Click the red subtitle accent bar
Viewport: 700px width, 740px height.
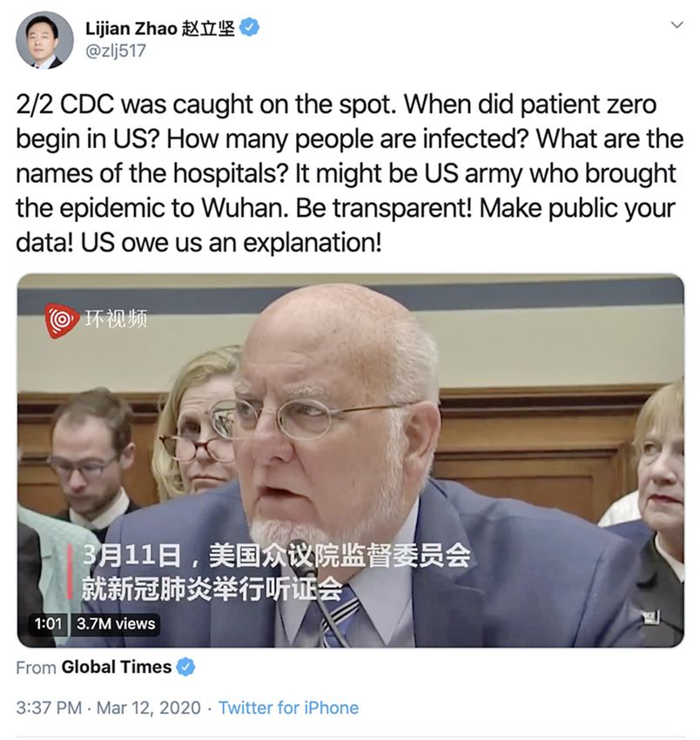coord(70,572)
